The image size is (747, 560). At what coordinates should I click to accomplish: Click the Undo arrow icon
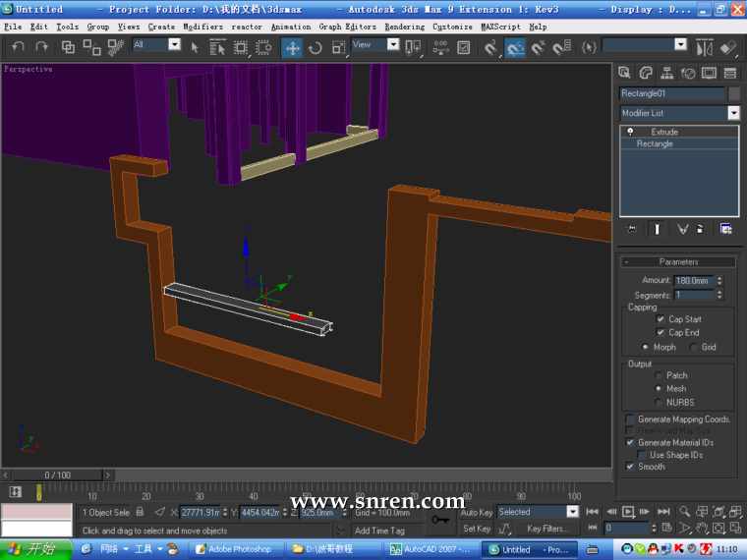[18, 47]
